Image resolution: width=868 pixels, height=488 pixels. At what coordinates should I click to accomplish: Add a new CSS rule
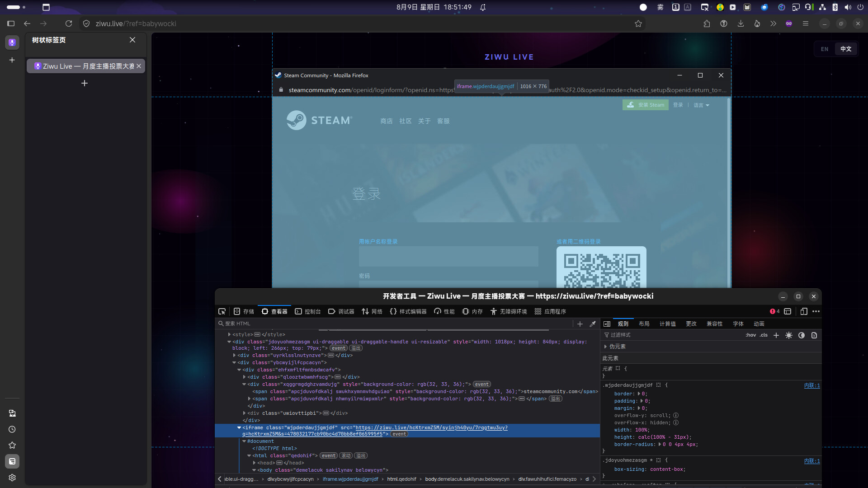tap(776, 335)
